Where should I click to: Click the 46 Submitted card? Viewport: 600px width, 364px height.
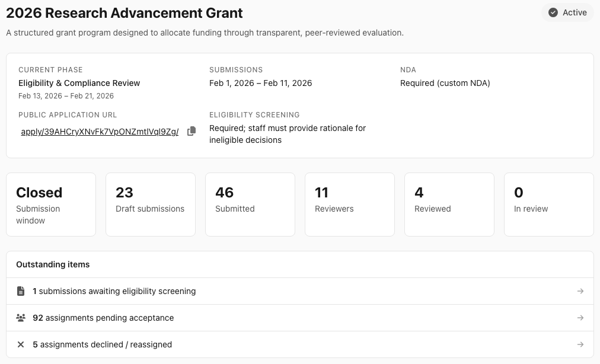[250, 204]
